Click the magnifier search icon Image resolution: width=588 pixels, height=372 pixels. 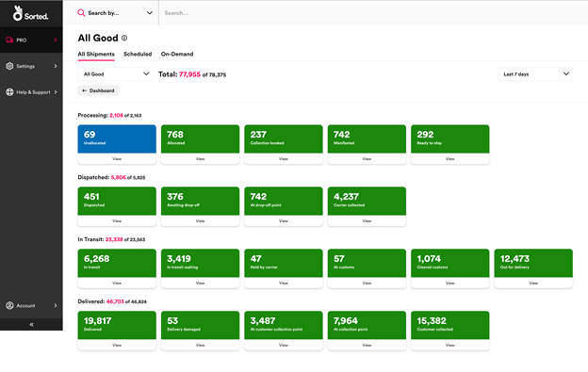click(81, 13)
